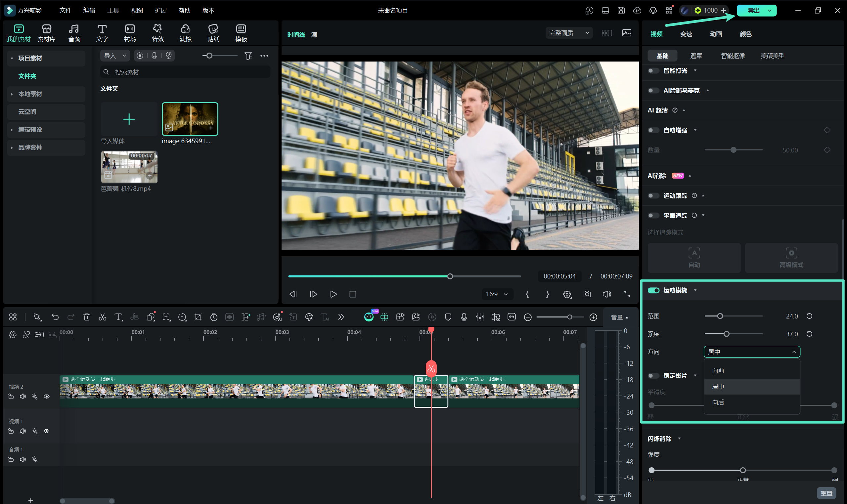The width and height of the screenshot is (847, 504).
Task: Click the record screen icon in media panel
Action: point(140,55)
